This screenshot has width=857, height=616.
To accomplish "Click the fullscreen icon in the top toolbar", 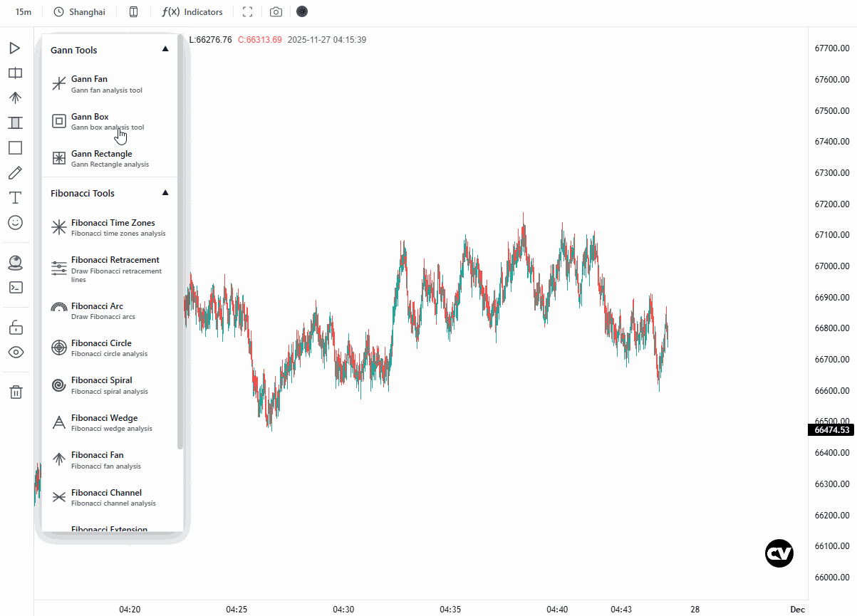I will click(248, 12).
